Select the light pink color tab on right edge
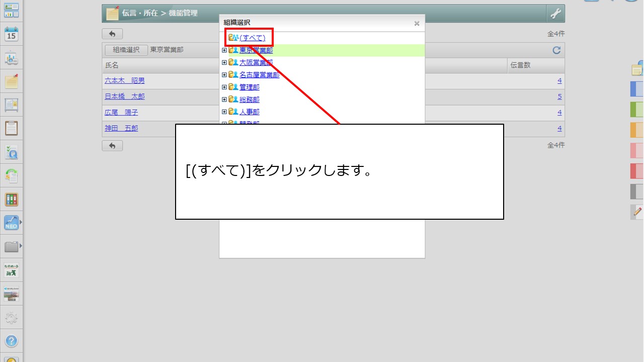644x362 pixels. coord(637,150)
